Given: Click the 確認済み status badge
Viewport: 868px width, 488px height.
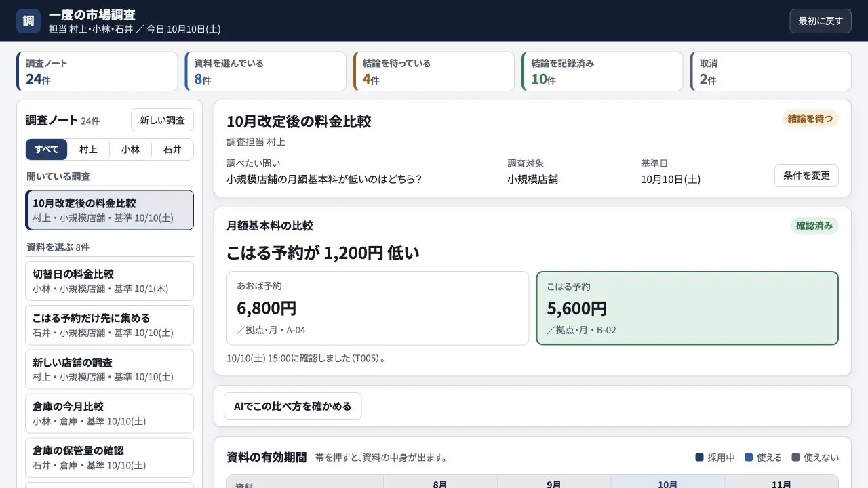Looking at the screenshot, I should pos(814,226).
